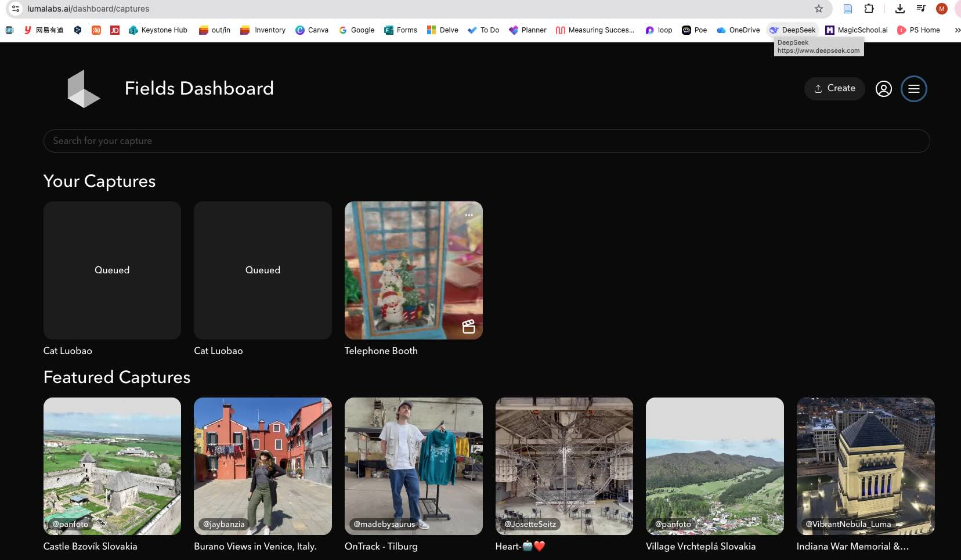
Task: Click the 'OnTrack - Tilburg' title text
Action: (381, 546)
